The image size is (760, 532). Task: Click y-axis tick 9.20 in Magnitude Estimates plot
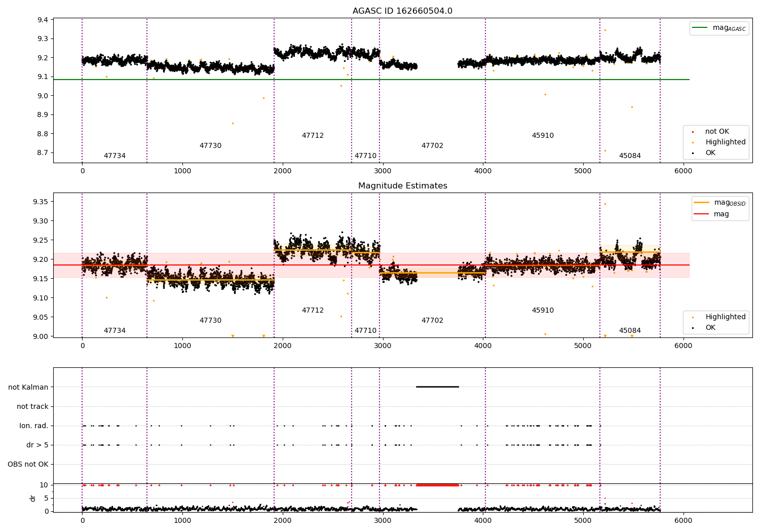41,259
